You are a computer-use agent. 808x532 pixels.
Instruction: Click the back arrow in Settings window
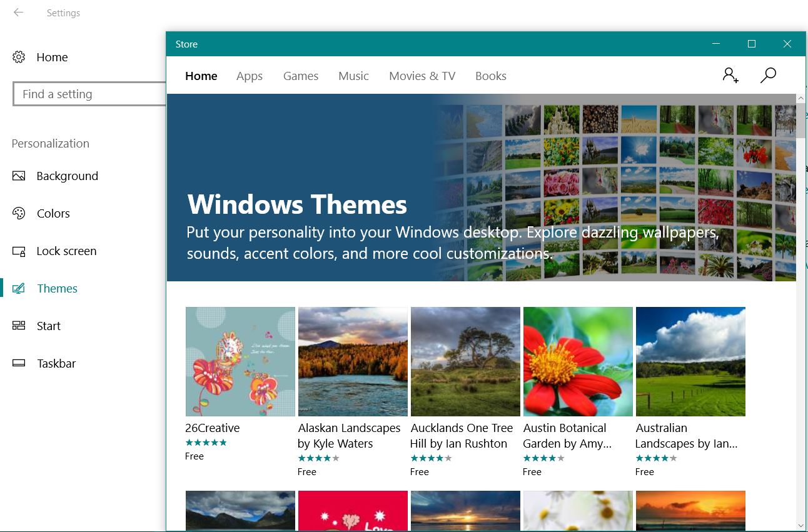(18, 13)
